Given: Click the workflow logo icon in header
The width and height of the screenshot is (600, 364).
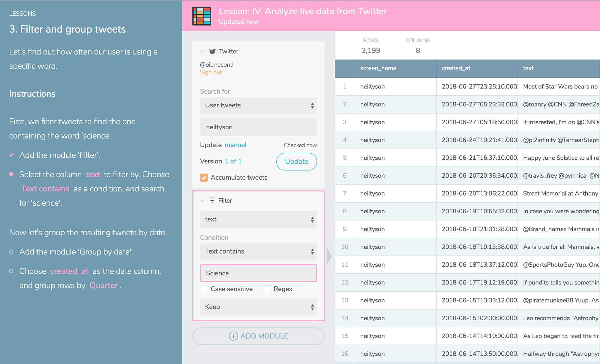Looking at the screenshot, I should click(202, 16).
